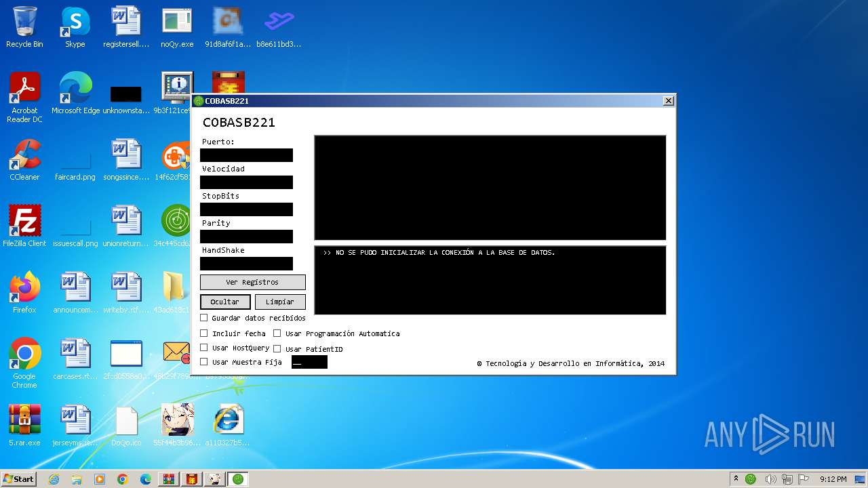Open the Puerto combo box
This screenshot has height=488, width=868.
pos(246,155)
